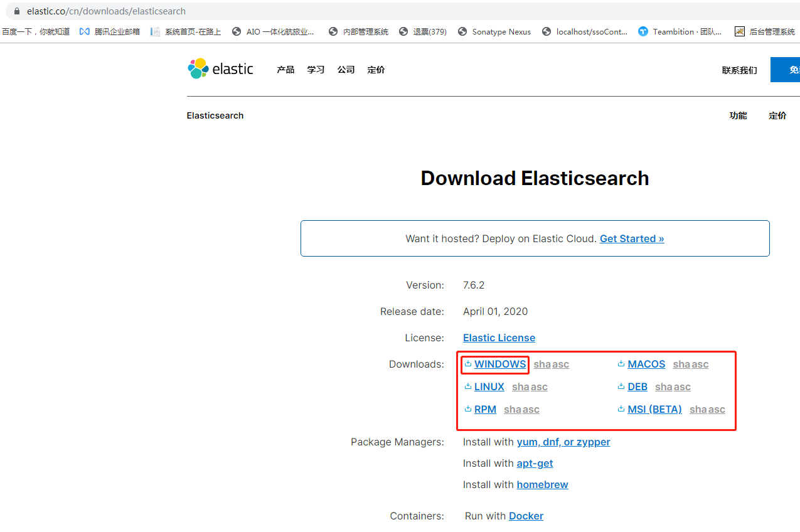Open the Teambition bookmark
800x532 pixels.
point(680,31)
